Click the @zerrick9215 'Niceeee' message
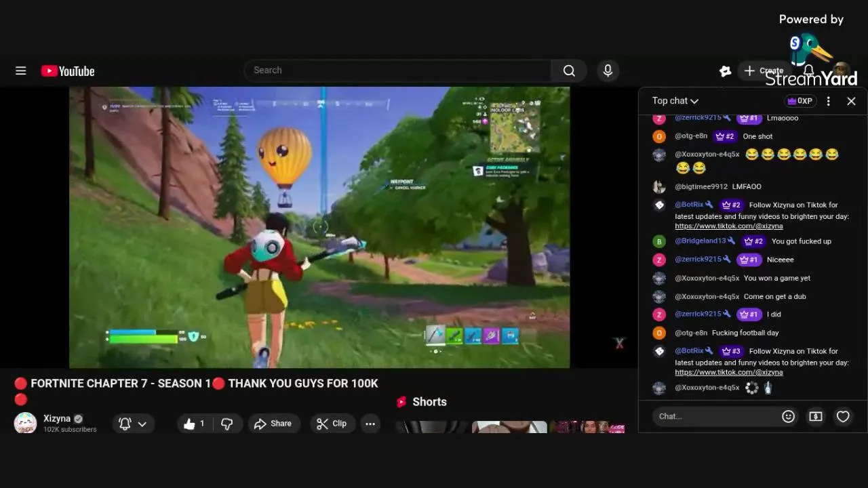 [780, 260]
